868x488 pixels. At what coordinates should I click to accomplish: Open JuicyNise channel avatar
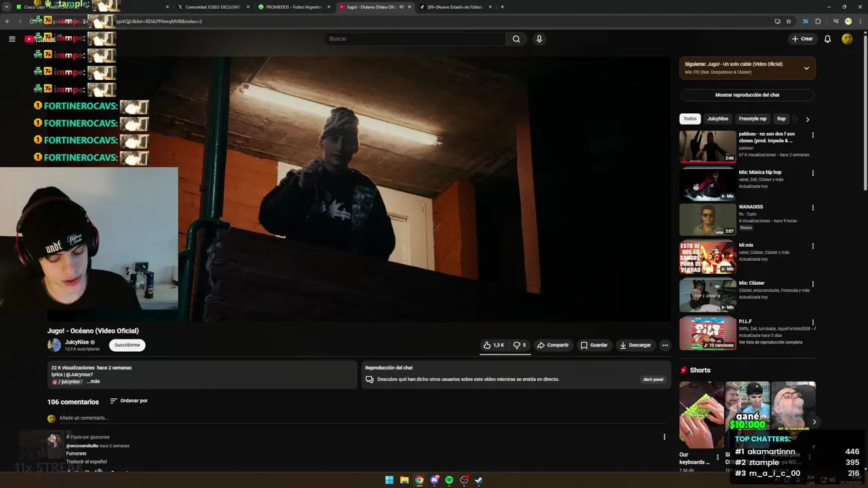tap(54, 345)
